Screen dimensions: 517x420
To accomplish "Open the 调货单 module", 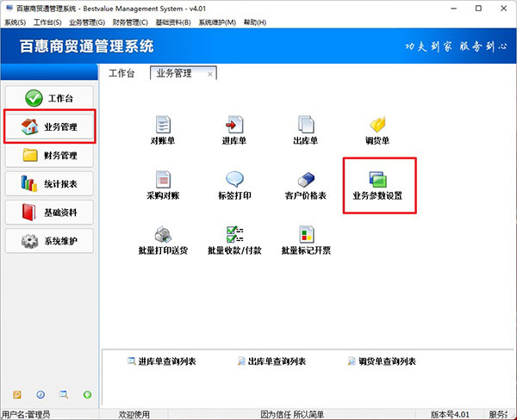I will (x=377, y=130).
